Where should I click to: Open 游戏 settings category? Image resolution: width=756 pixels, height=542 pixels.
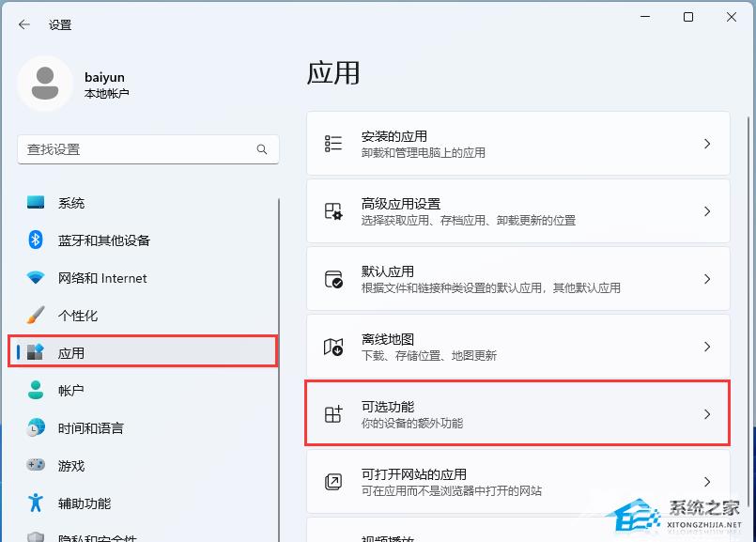pos(143,465)
